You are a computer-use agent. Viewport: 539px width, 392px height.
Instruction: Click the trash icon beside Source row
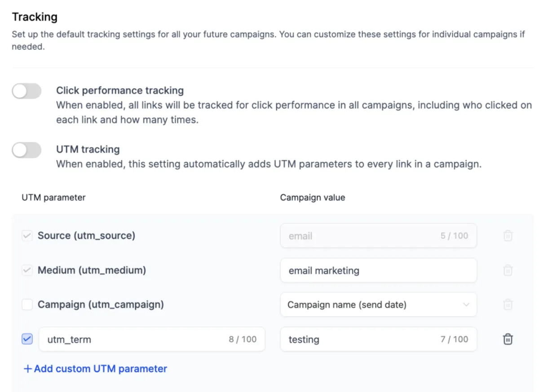coord(508,236)
